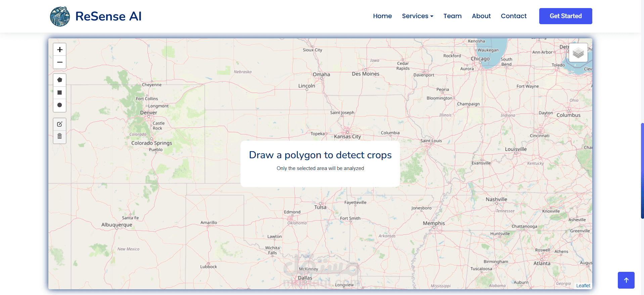
Task: Navigate to the Contact page
Action: 514,16
